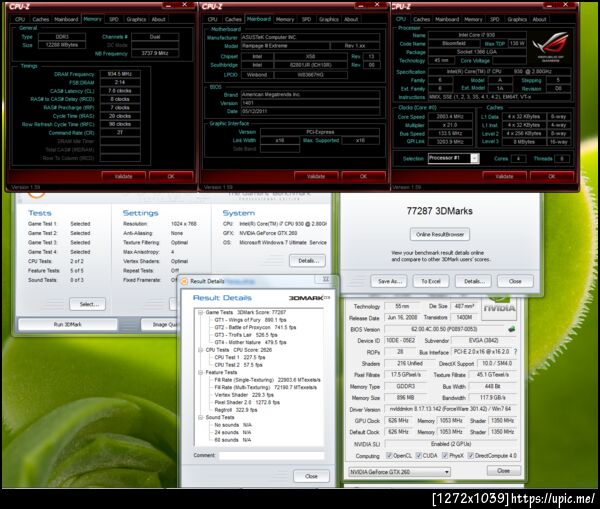
Task: Open the Processor #1 selection dropdown
Action: click(474, 158)
